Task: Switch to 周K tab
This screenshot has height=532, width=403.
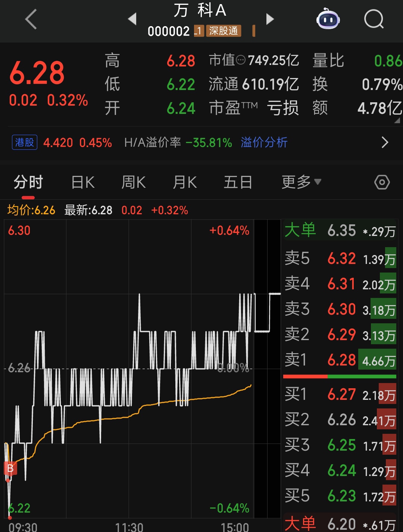Action: coord(133,182)
